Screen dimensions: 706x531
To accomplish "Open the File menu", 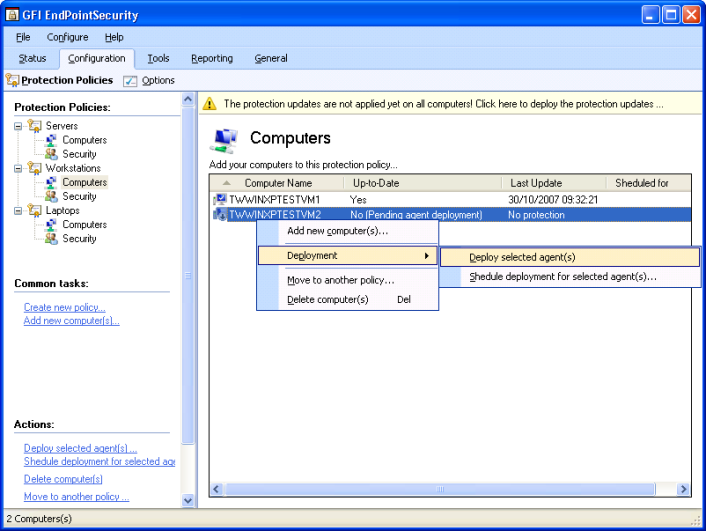I will [x=23, y=37].
